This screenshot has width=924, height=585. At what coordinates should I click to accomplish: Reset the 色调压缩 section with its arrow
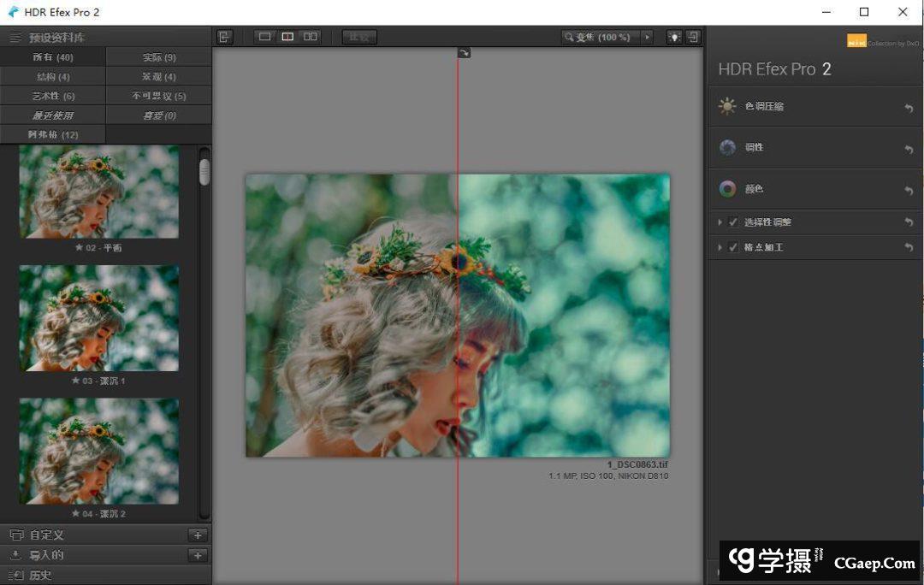pos(909,108)
